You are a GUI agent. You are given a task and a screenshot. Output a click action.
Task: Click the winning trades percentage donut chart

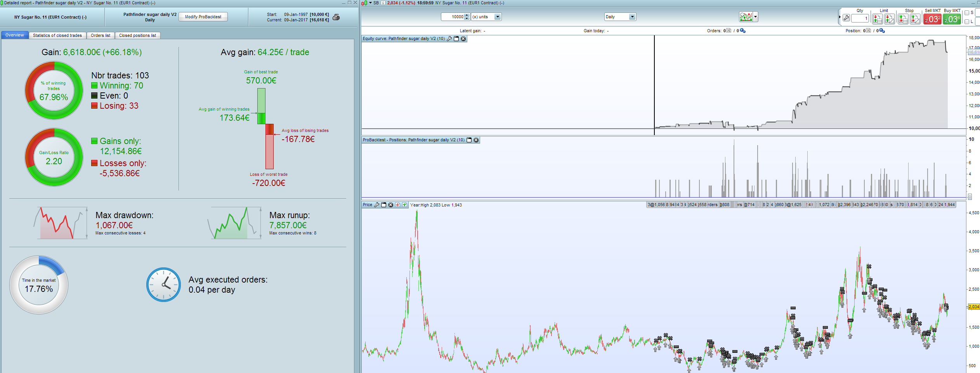click(x=54, y=90)
